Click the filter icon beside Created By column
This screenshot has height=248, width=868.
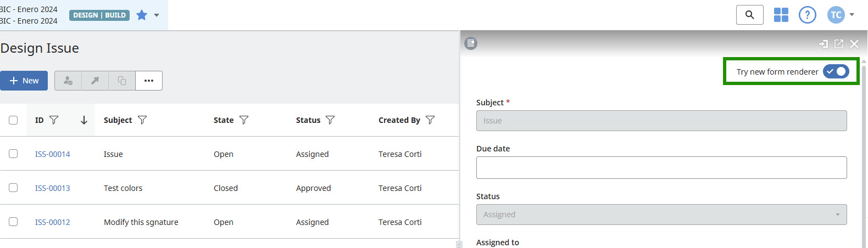click(x=430, y=120)
